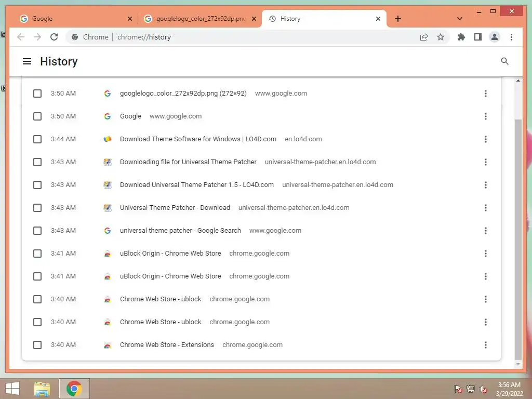Close the History tab

click(378, 19)
